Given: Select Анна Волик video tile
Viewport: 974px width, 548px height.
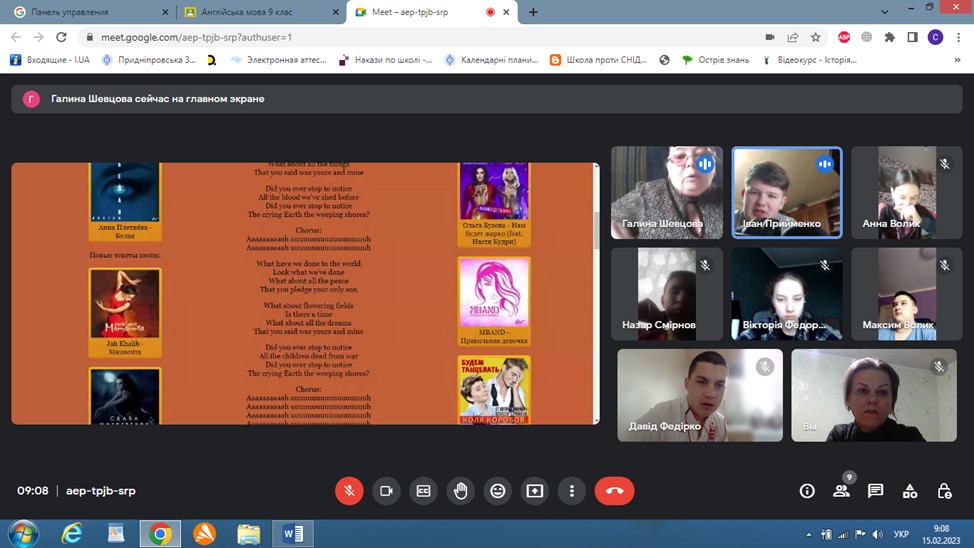Looking at the screenshot, I should pos(906,193).
